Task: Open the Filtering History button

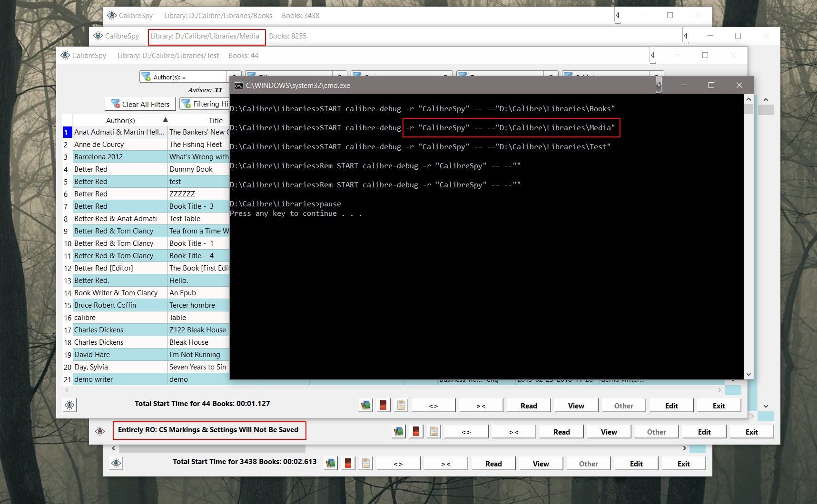Action: [x=206, y=104]
